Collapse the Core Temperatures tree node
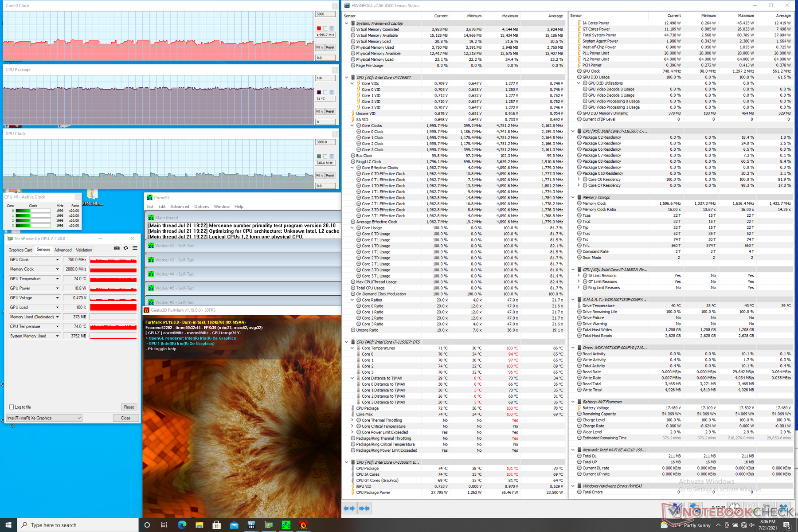 352,348
